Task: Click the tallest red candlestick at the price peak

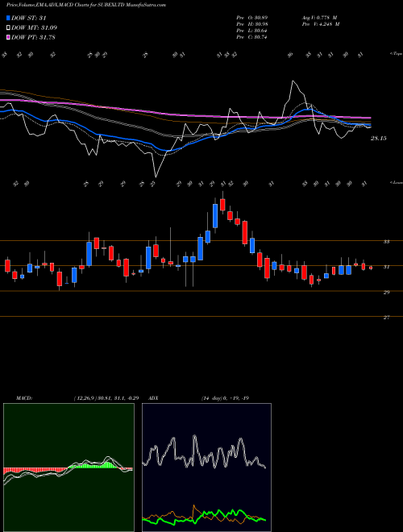Action: [x=223, y=205]
